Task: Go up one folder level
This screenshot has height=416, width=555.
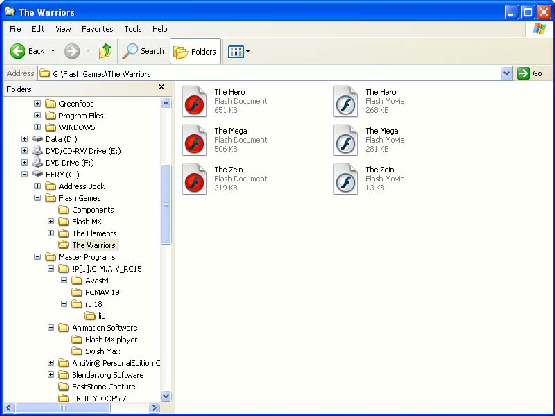Action: coord(105,51)
